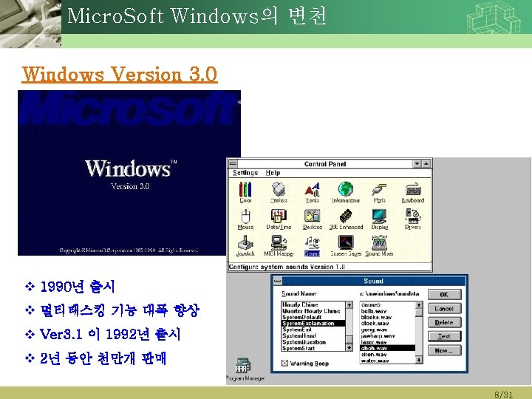Click the New... button
532x399 pixels.
[444, 350]
